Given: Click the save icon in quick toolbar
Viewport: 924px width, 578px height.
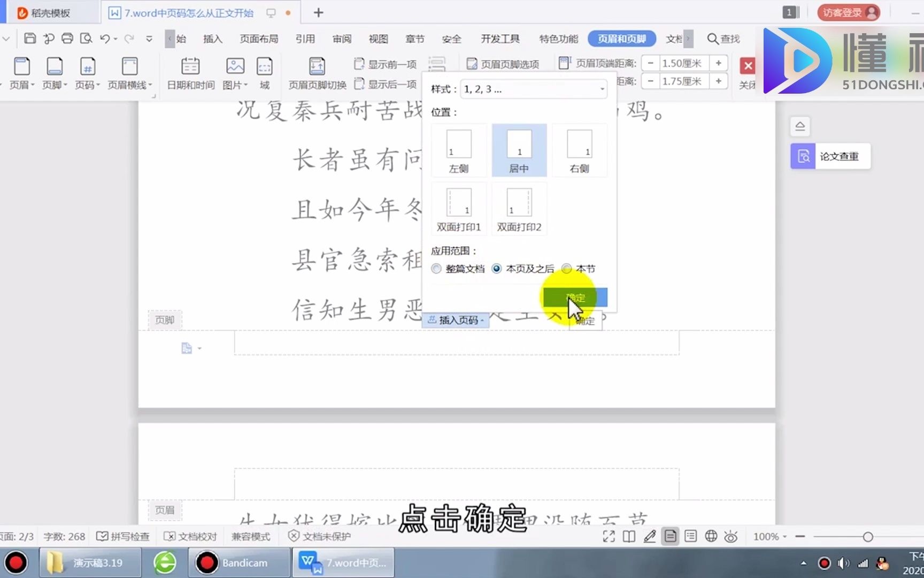Looking at the screenshot, I should [x=30, y=39].
